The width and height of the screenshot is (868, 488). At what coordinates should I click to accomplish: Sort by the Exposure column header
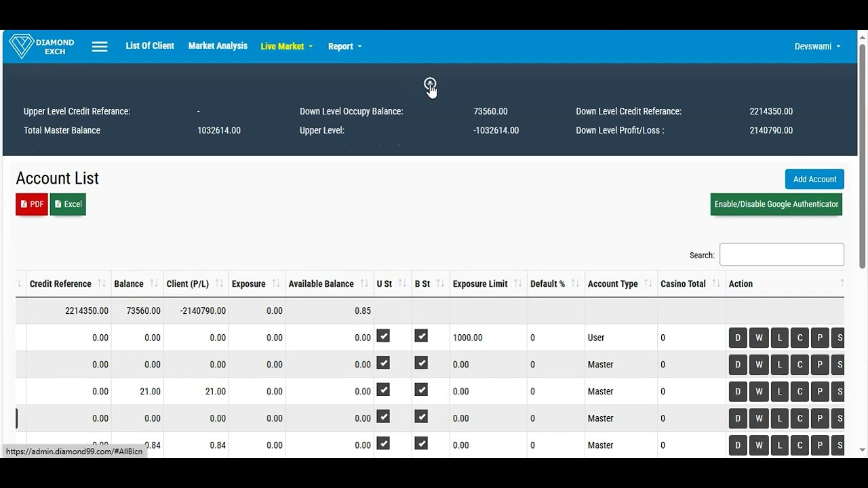(256, 284)
